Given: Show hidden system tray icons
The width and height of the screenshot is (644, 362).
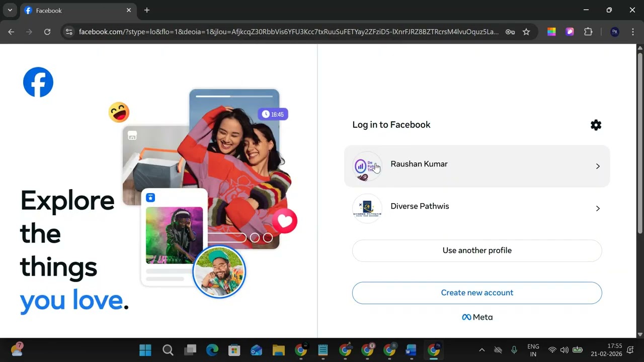Looking at the screenshot, I should 481,350.
